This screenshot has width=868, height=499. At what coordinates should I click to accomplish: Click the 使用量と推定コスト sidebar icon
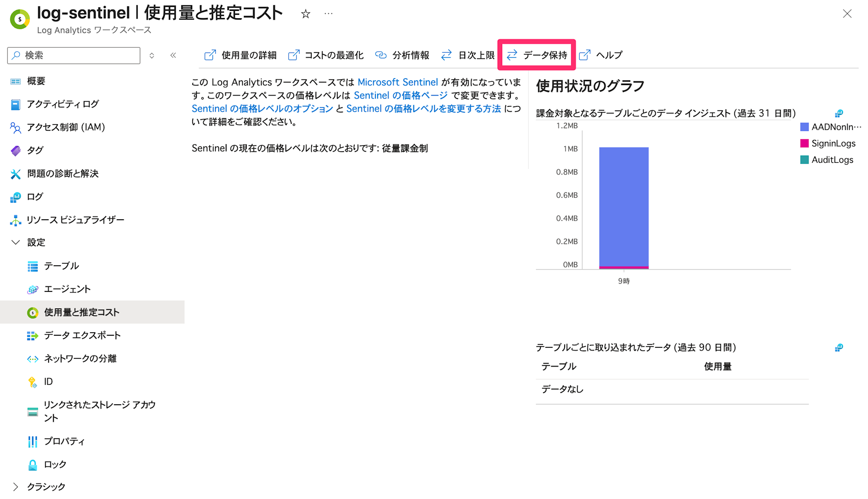(x=33, y=312)
